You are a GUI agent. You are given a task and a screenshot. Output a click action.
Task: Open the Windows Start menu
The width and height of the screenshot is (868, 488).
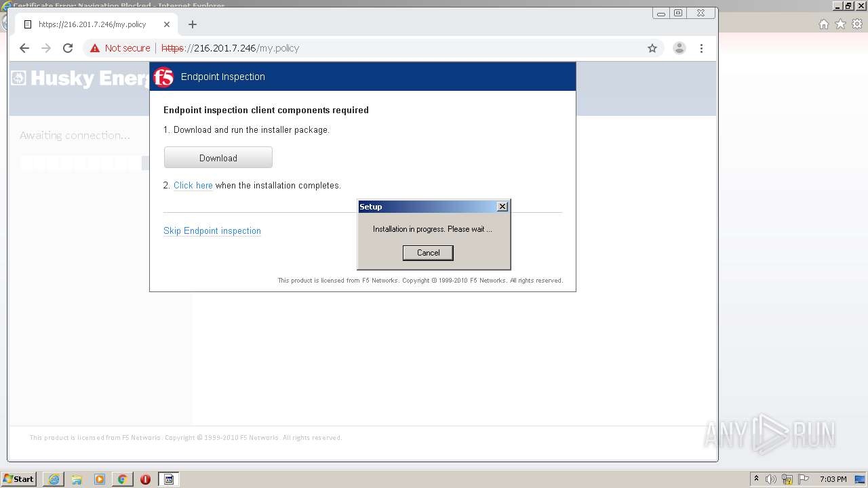tap(19, 479)
